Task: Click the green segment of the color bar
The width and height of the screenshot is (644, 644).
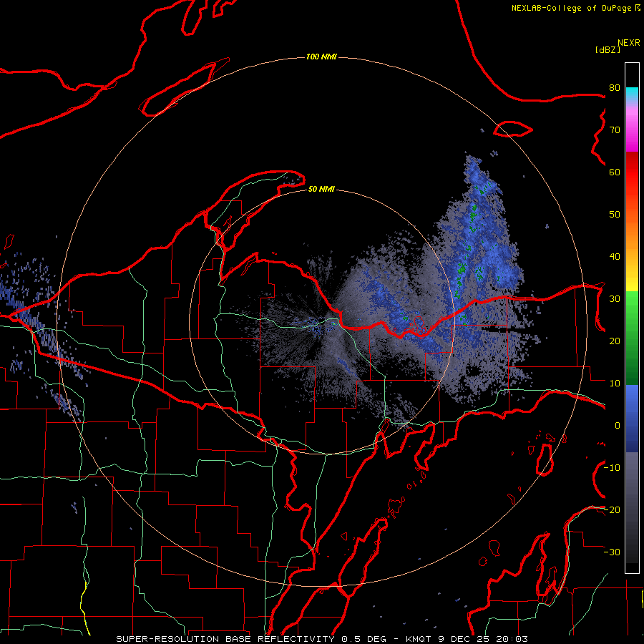Action: [632, 338]
